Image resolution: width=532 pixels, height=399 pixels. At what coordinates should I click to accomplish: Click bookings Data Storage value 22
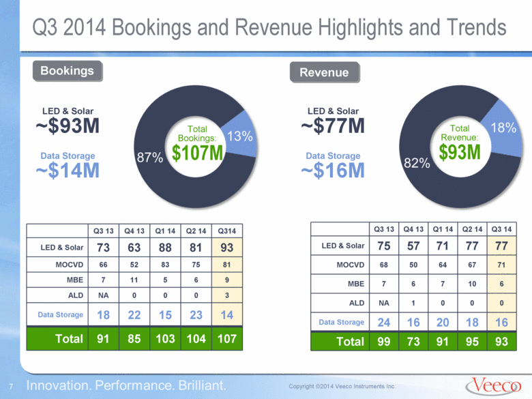(x=134, y=315)
